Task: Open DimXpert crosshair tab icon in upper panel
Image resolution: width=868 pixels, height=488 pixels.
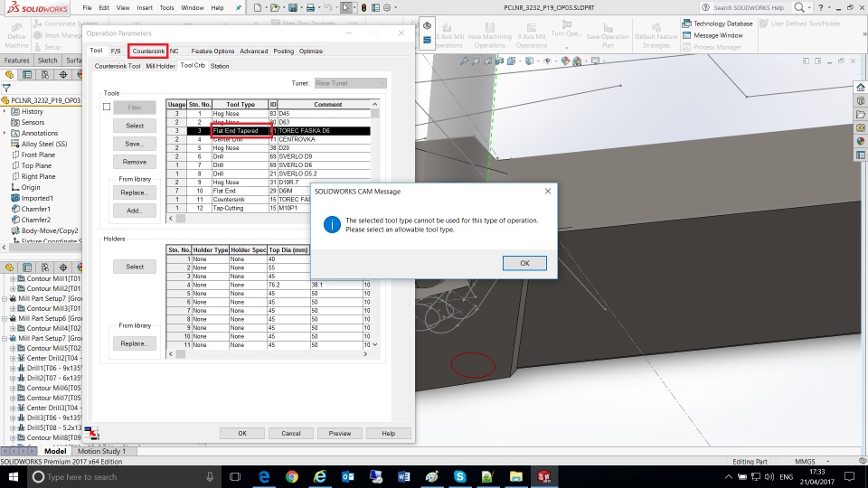Action: click(63, 75)
